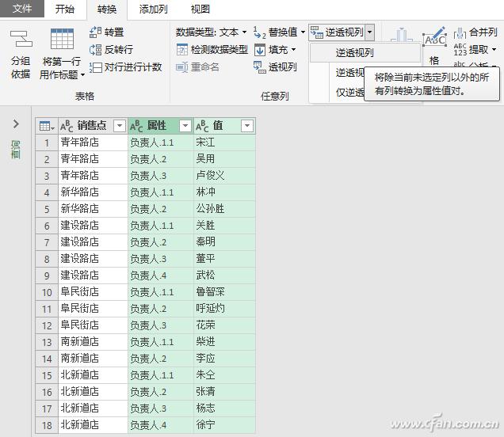This screenshot has width=504, height=437.
Task: Click 南新道店 in row 13
Action: coord(93,342)
